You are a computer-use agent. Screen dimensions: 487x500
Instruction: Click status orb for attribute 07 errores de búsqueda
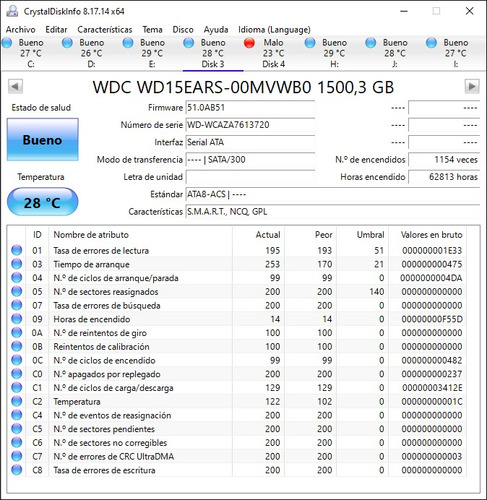tap(17, 305)
